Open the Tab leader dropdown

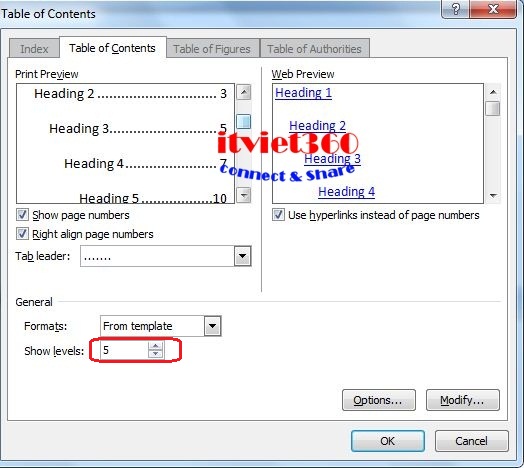pyautogui.click(x=243, y=256)
